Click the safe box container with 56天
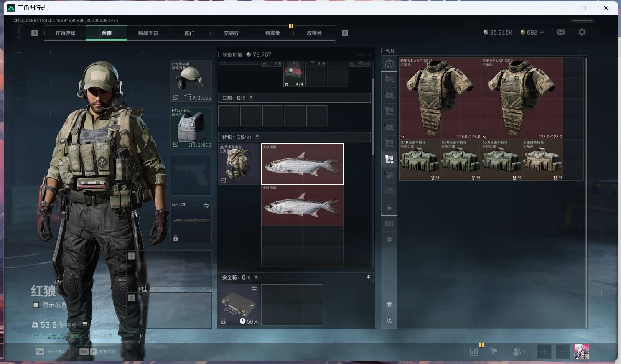The width and height of the screenshot is (621, 364). 239,305
